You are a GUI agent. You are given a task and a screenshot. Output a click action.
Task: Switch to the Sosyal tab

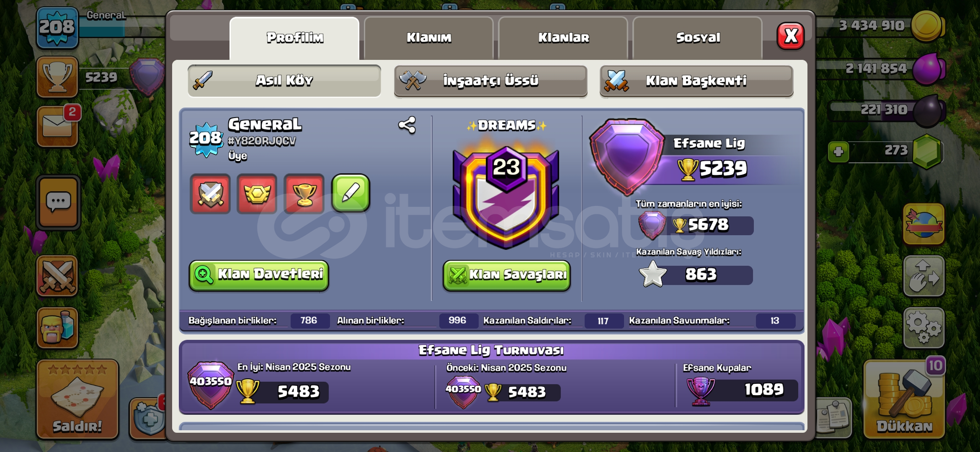coord(698,38)
